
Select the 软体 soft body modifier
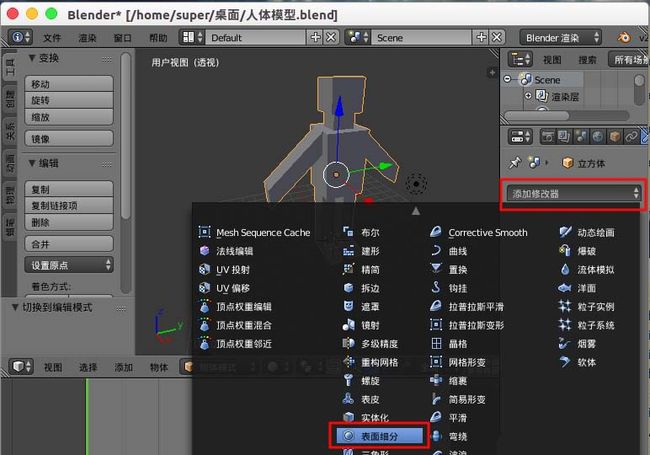577,362
